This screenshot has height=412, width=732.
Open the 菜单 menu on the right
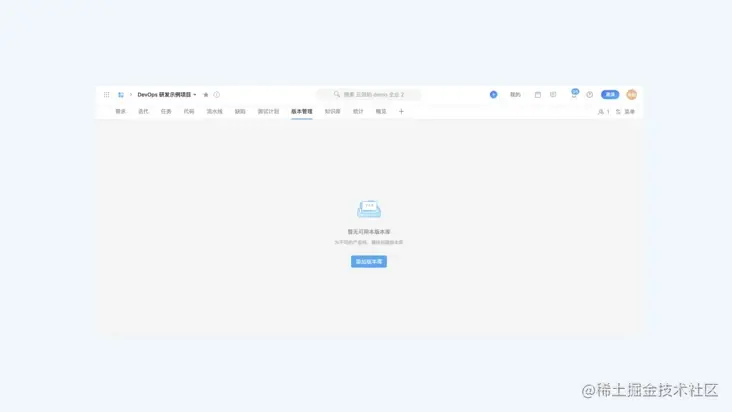coord(626,112)
